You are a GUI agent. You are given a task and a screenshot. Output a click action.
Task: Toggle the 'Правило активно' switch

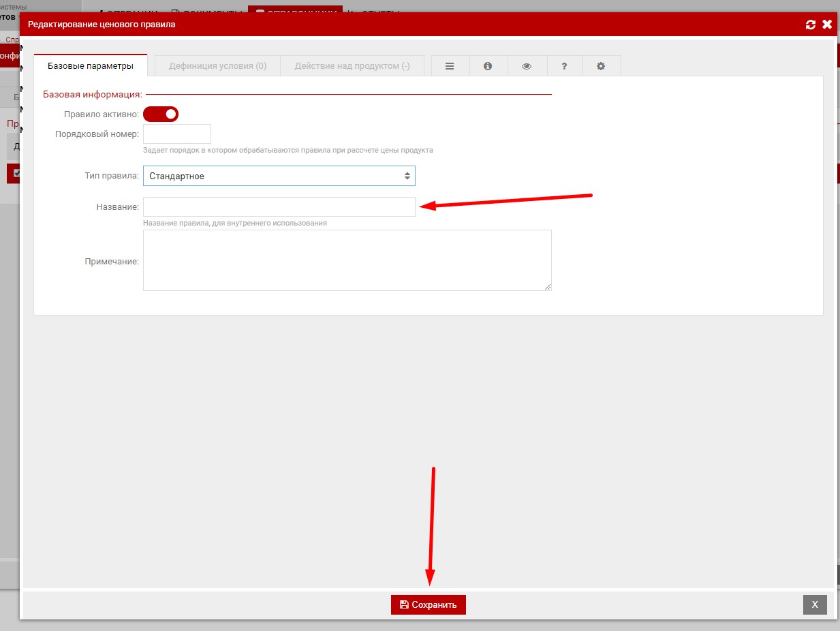[x=161, y=114]
